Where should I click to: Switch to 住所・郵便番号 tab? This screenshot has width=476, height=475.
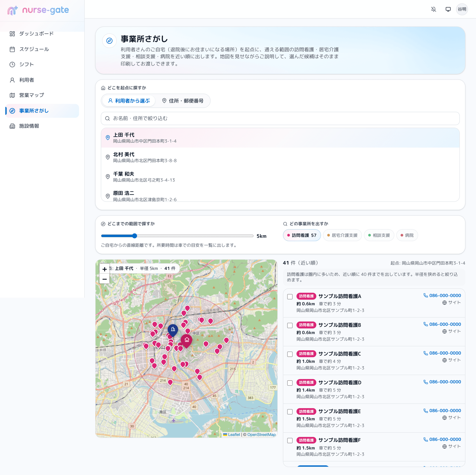(x=182, y=101)
